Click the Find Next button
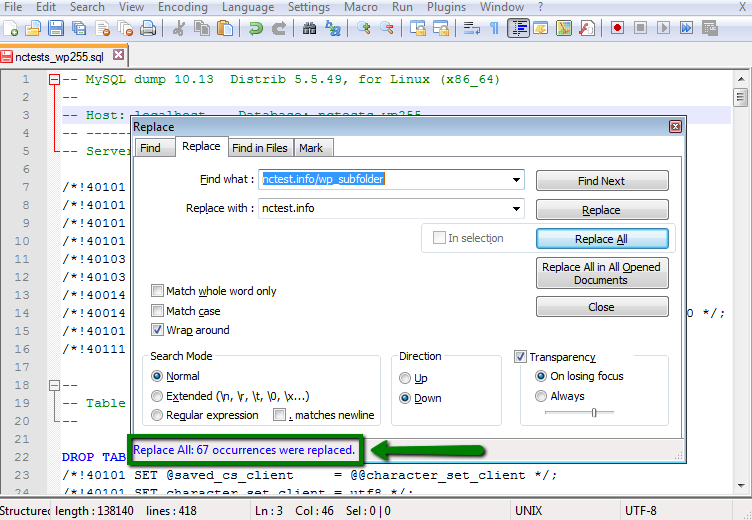752x520 pixels. [601, 181]
